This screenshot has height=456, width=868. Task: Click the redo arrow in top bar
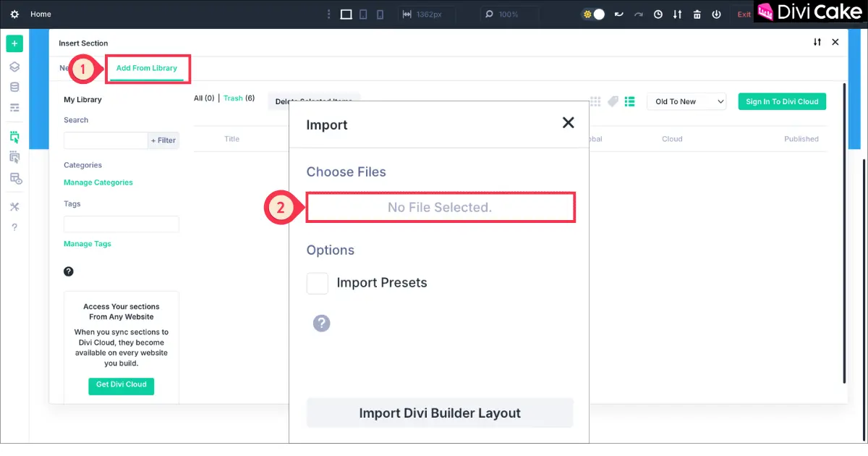click(638, 14)
